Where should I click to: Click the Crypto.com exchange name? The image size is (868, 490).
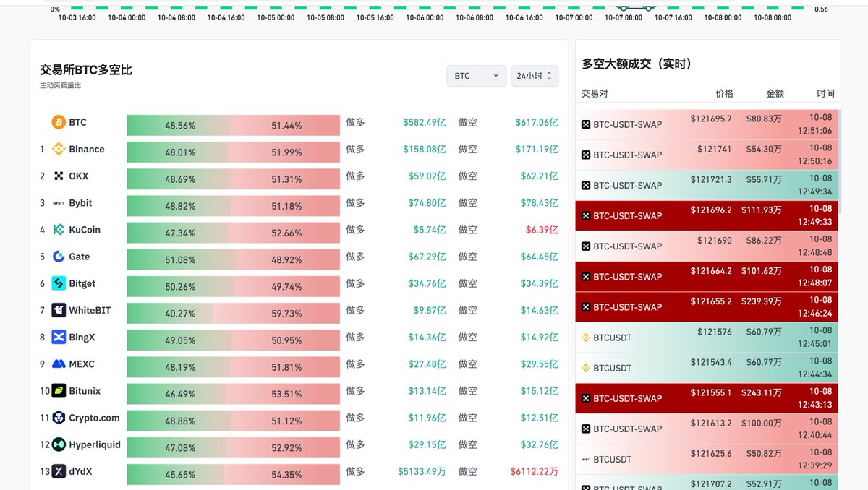94,418
